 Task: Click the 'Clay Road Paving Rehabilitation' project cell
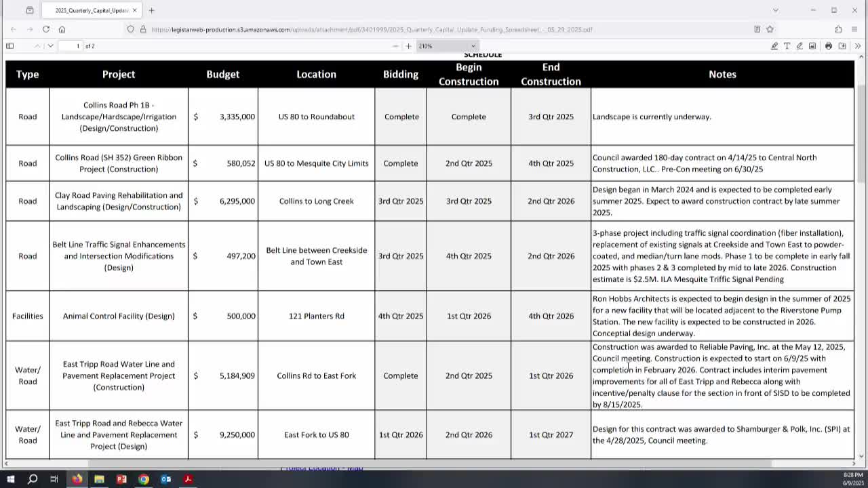119,201
